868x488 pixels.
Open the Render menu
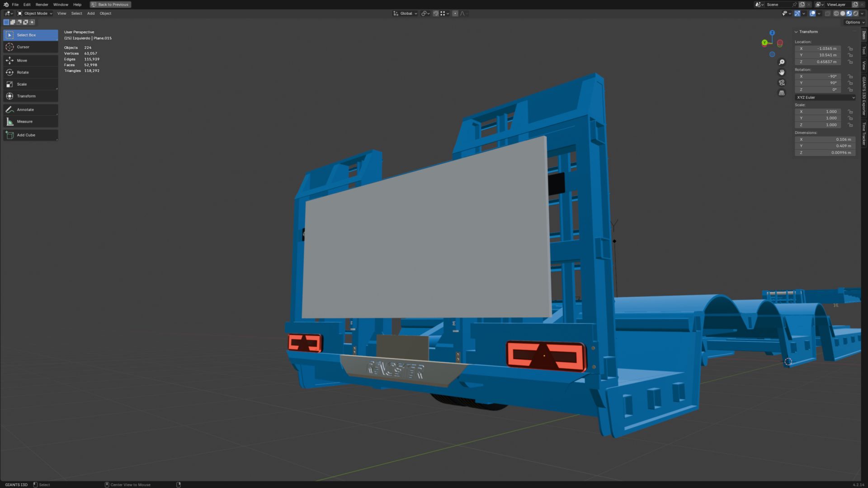[42, 5]
